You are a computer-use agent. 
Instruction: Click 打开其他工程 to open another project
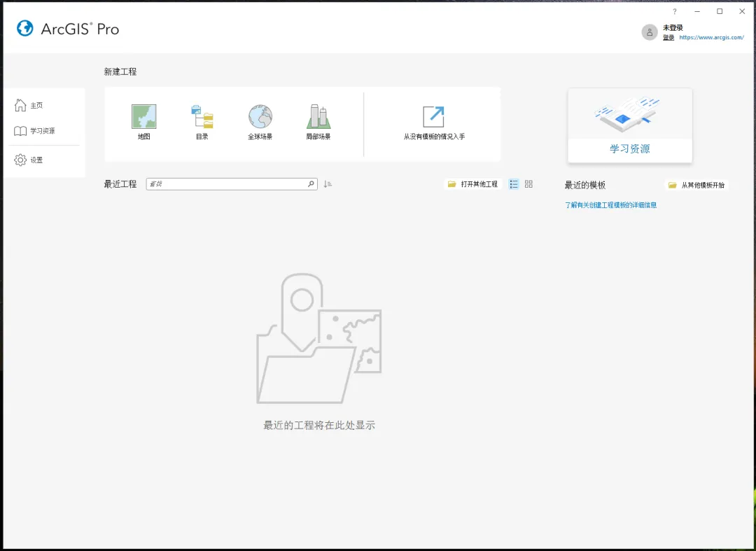click(473, 184)
